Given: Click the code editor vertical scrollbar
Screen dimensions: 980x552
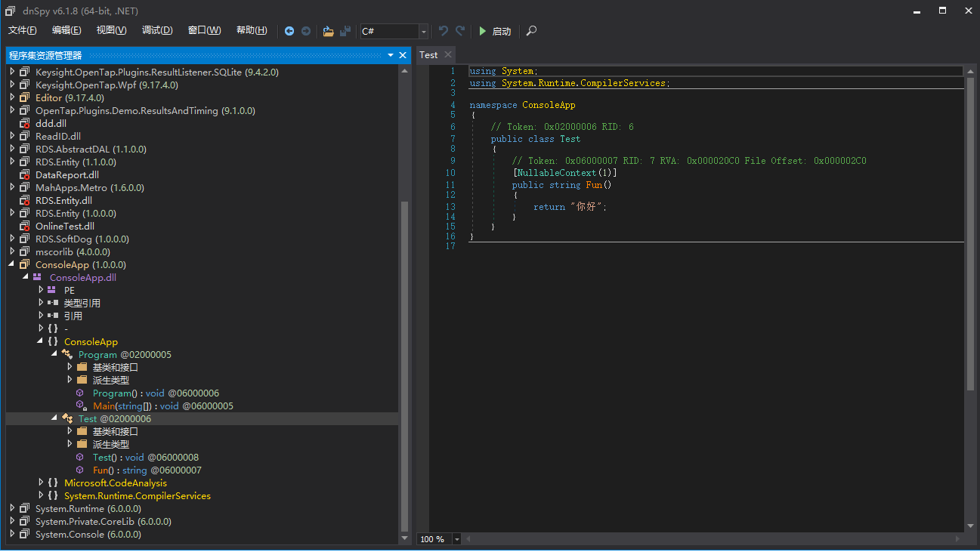Looking at the screenshot, I should 970,234.
